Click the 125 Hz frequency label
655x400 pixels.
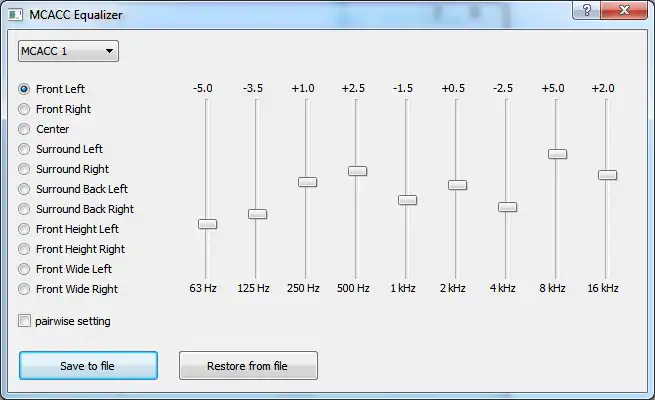[253, 288]
